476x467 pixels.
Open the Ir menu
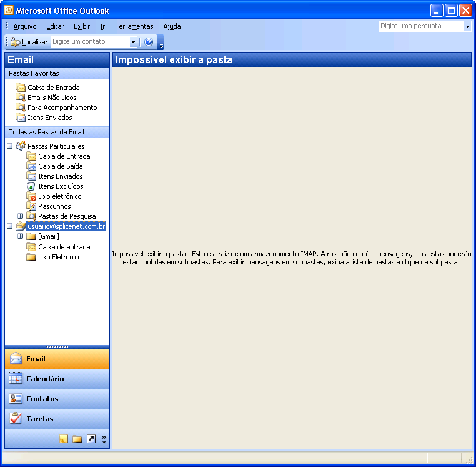(102, 26)
